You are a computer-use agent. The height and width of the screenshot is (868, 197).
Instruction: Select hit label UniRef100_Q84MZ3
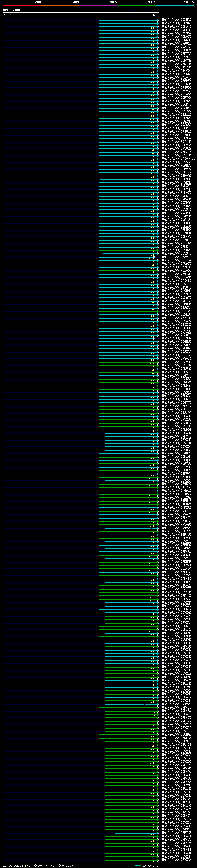point(177,454)
